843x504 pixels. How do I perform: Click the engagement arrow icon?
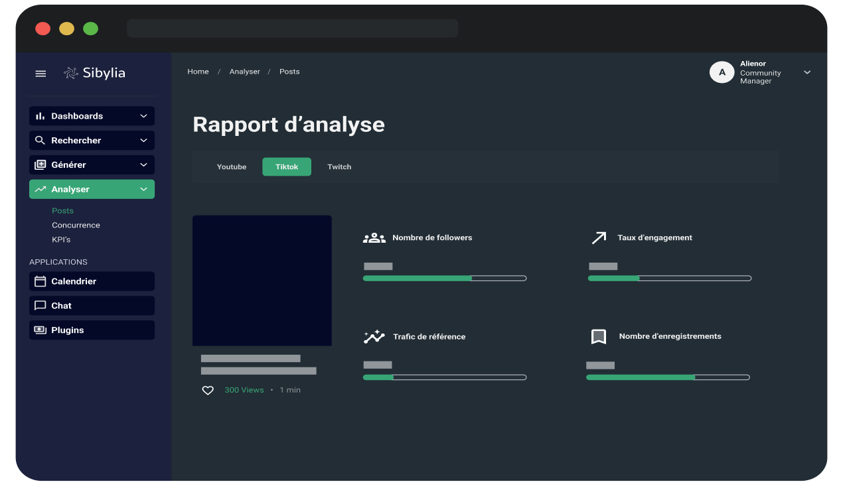599,237
